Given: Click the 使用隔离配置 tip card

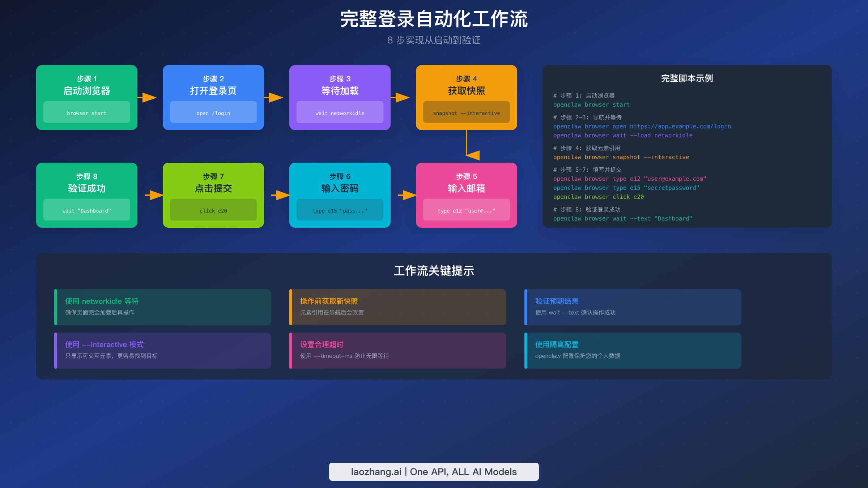Looking at the screenshot, I should pyautogui.click(x=632, y=350).
